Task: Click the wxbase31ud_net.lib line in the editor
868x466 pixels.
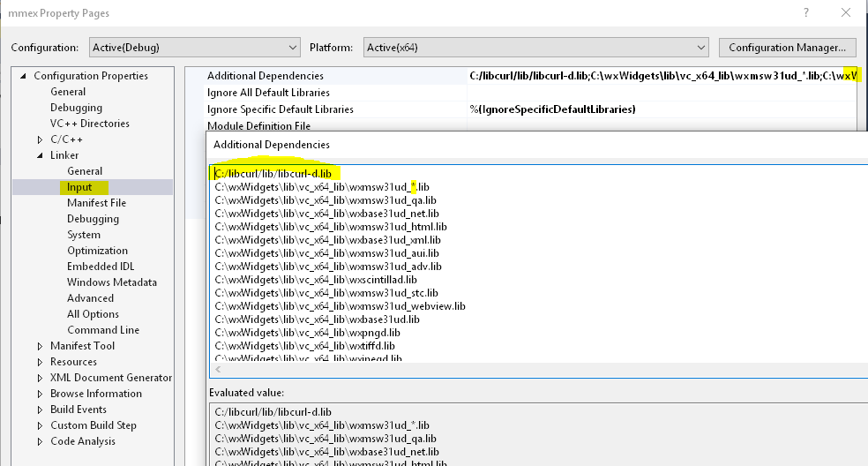Action: 326,214
